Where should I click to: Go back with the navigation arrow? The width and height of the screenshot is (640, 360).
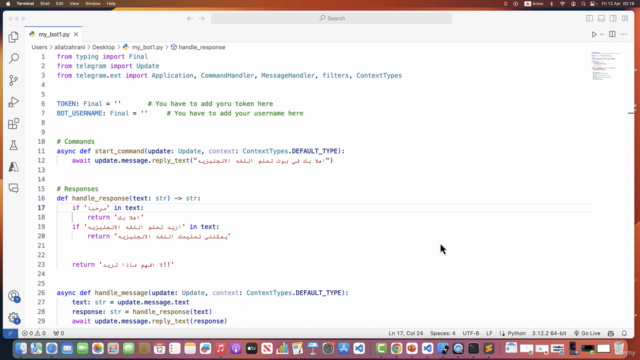coord(190,18)
